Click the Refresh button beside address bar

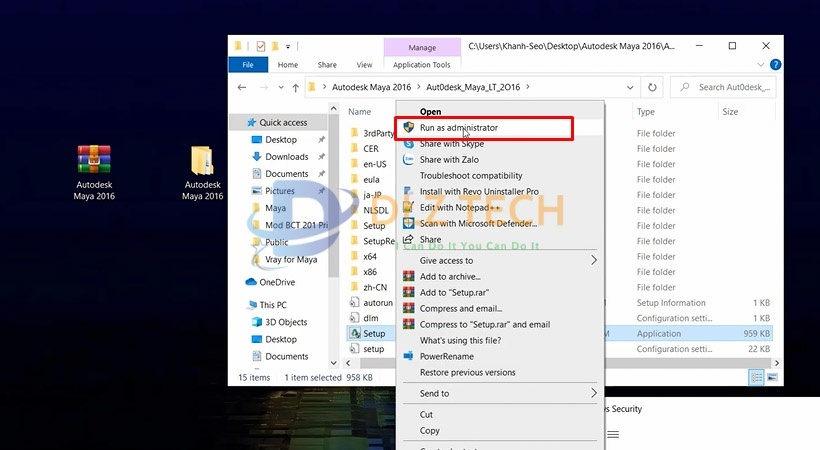(653, 87)
